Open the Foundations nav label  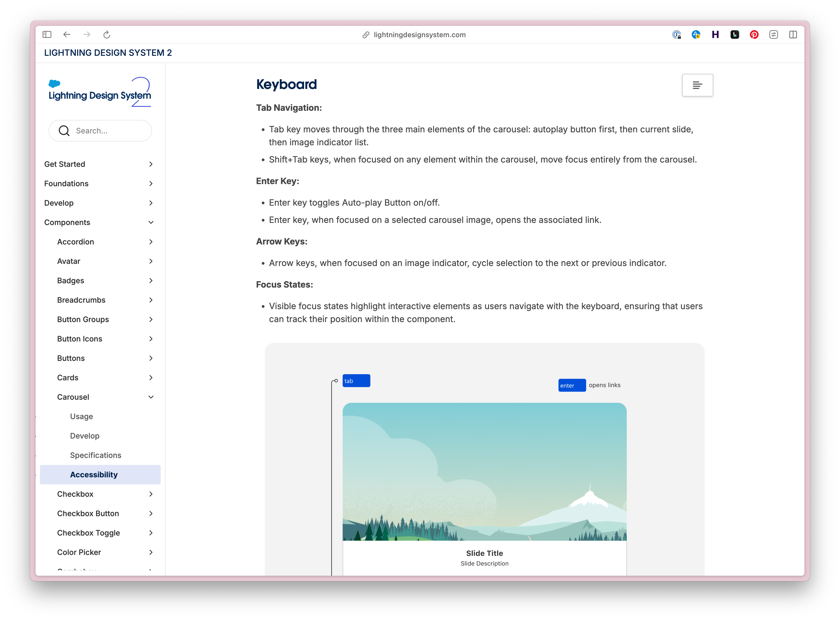point(66,184)
